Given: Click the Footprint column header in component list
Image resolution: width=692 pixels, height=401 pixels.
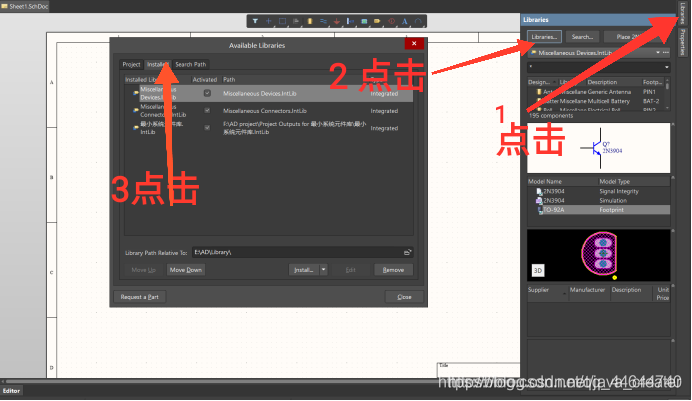Looking at the screenshot, I should 653,82.
